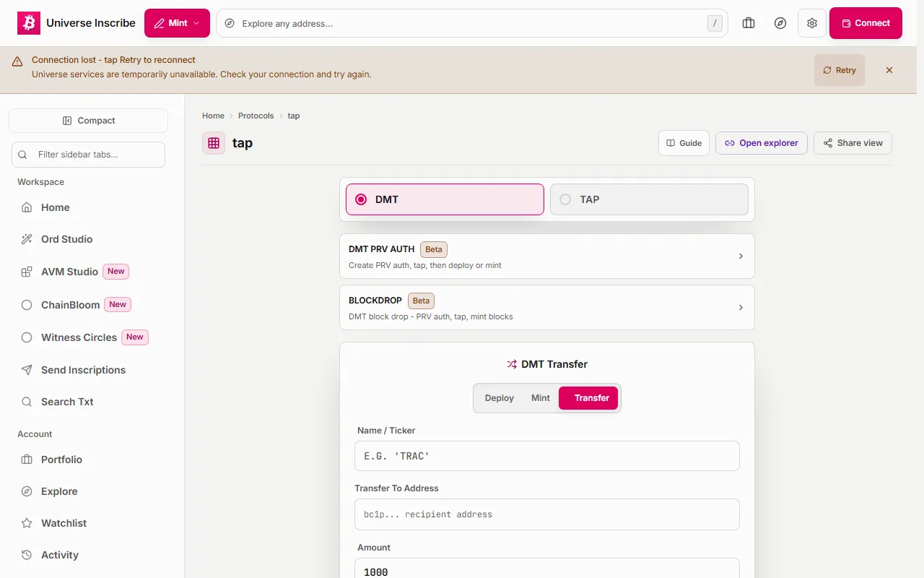
Task: Click the Open explorer button
Action: 762,143
